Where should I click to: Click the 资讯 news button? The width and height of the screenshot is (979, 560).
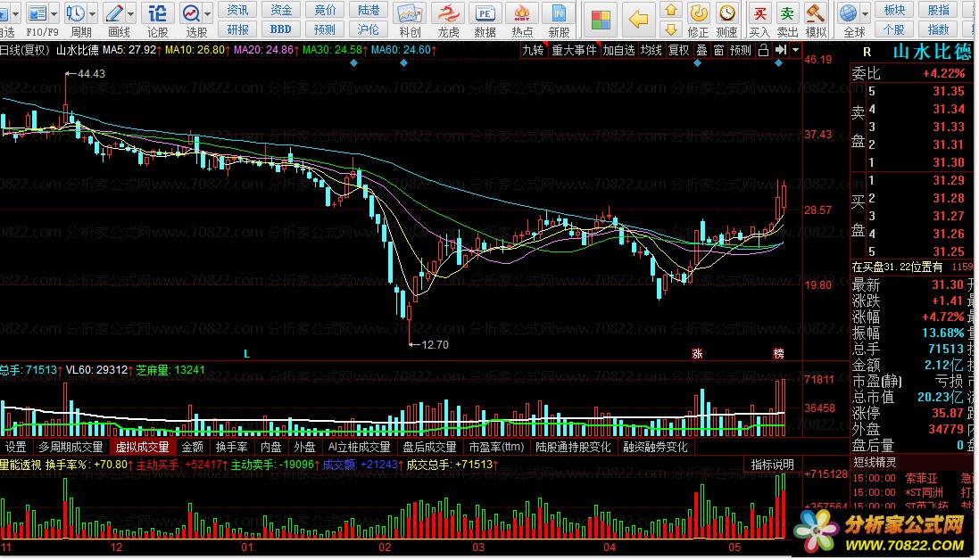tap(238, 10)
